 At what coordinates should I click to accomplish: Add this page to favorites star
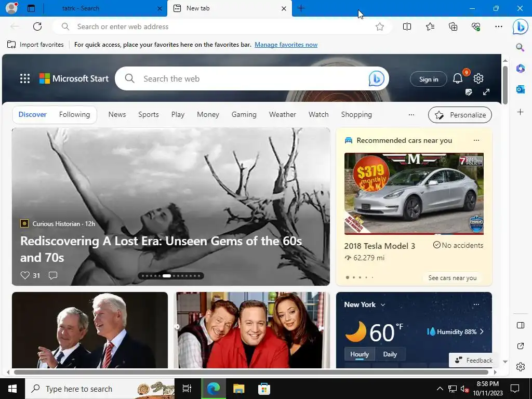[380, 26]
